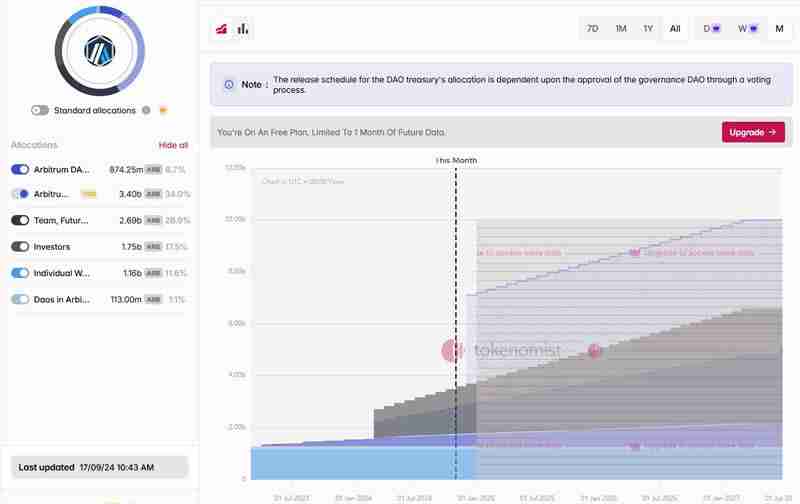Toggle off the Arbitrum DAO allocation
Screen dimensions: 800x504
[x=20, y=170]
